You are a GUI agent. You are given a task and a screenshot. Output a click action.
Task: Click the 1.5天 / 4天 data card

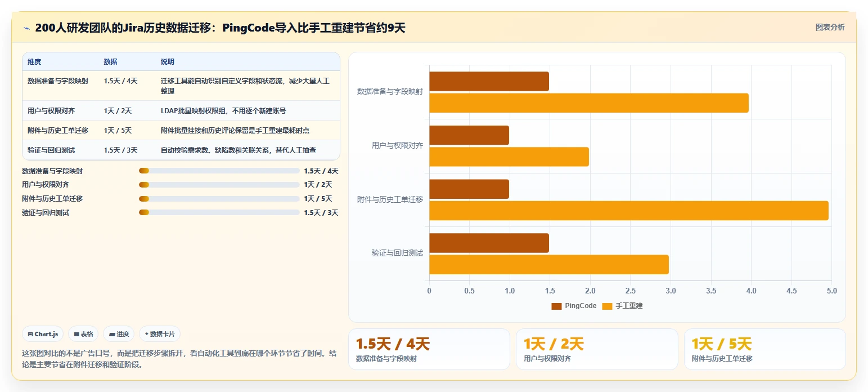click(x=429, y=349)
